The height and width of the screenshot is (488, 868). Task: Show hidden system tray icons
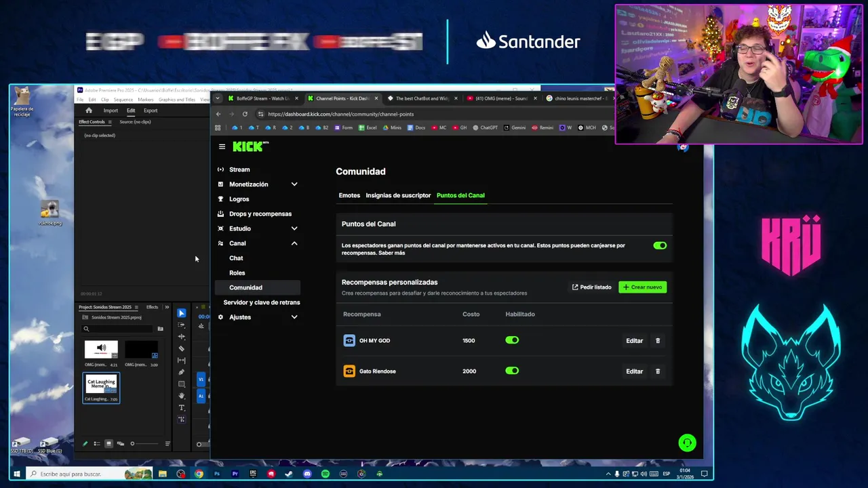pyautogui.click(x=608, y=474)
